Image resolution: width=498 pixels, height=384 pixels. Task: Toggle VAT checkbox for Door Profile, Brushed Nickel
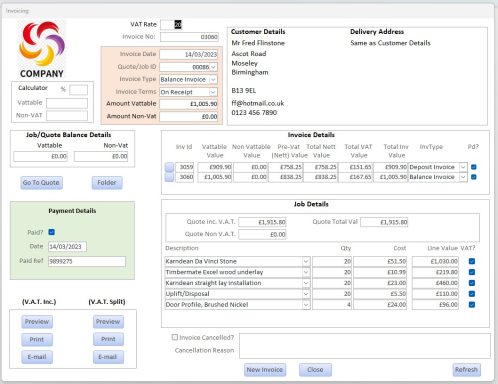click(x=472, y=305)
